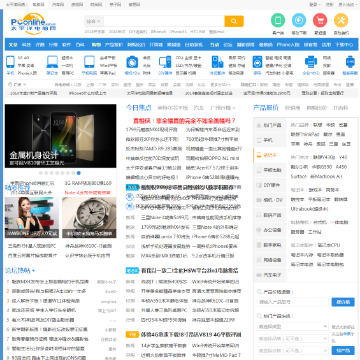The image size is (360, 360).
Task: Switch to 电脑网 tab in top bar
Action: 39,5
